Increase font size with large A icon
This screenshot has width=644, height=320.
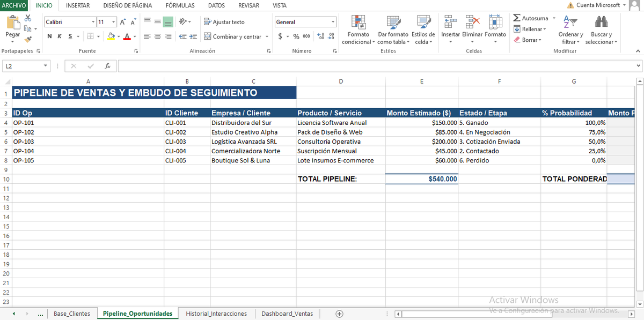point(122,22)
